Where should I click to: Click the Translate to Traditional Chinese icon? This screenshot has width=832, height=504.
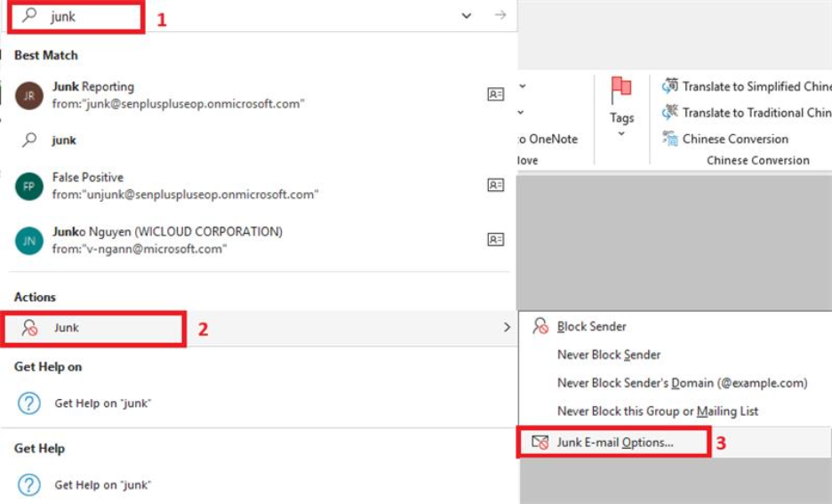pyautogui.click(x=670, y=112)
